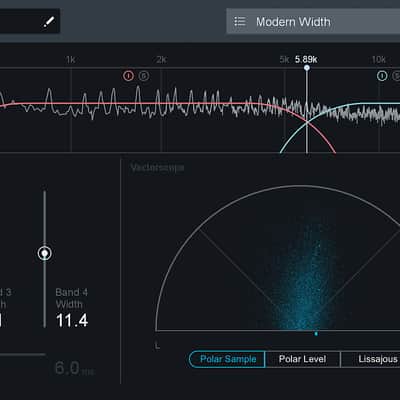Click the Band 4 Width label

tap(71, 298)
